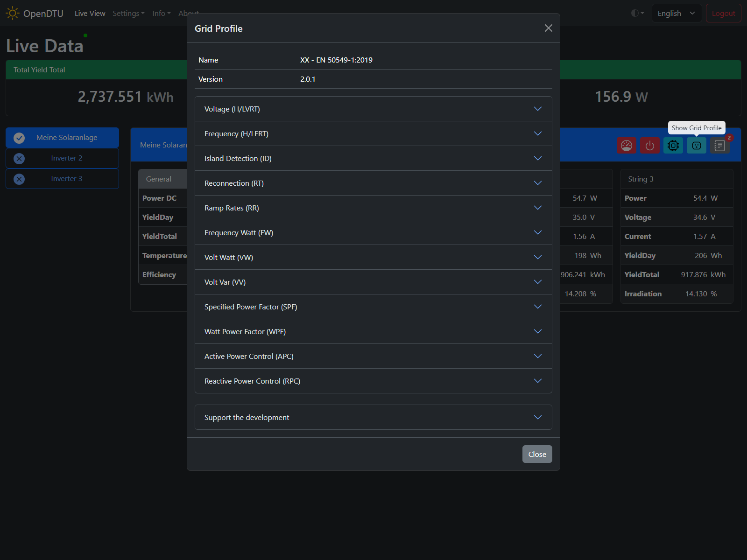This screenshot has width=747, height=560.
Task: Expand the Voltage (H/LVRT) section
Action: click(x=373, y=109)
